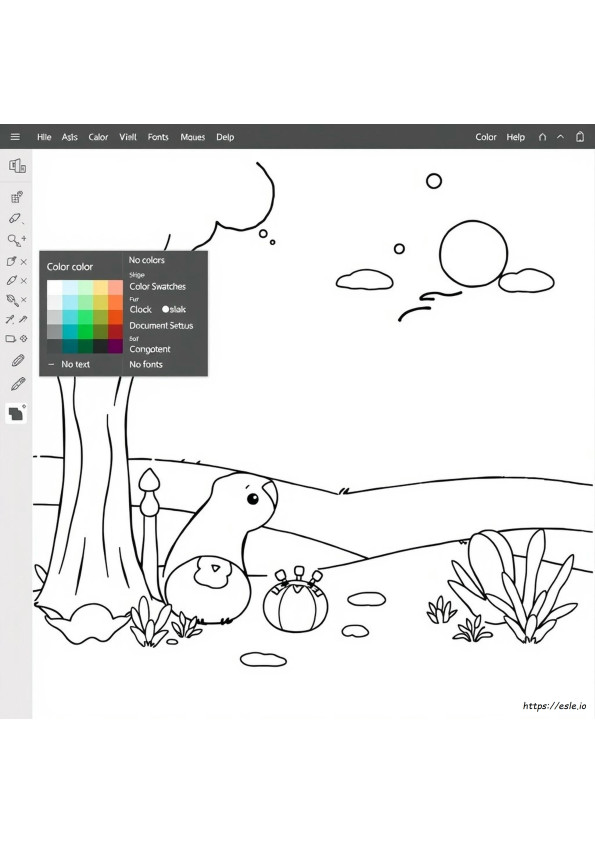Open the pages panel icon atop left sidebar
This screenshot has height=842, width=595.
[x=17, y=166]
